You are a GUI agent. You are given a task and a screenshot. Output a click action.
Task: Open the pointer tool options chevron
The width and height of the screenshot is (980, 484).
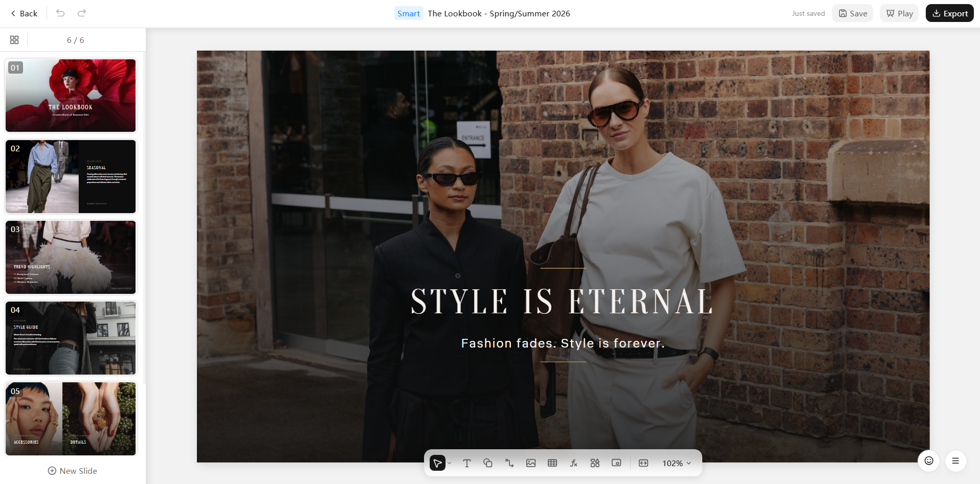[x=450, y=463]
